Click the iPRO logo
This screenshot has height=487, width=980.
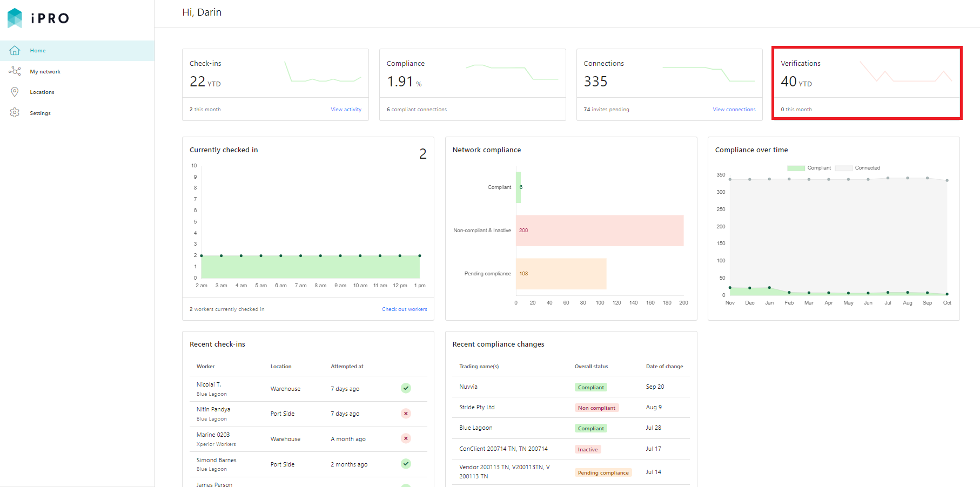(38, 18)
